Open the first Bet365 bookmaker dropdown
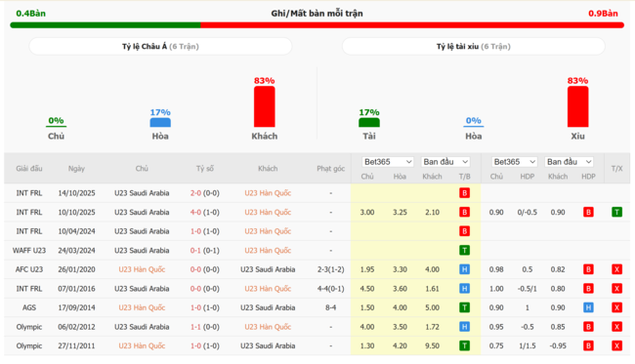This screenshot has height=364, width=635. point(388,162)
